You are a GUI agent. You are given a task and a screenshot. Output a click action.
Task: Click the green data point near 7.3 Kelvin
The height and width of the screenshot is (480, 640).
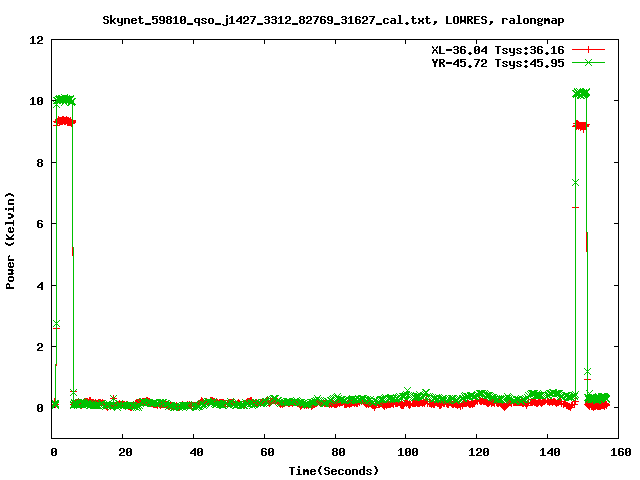pyautogui.click(x=576, y=182)
